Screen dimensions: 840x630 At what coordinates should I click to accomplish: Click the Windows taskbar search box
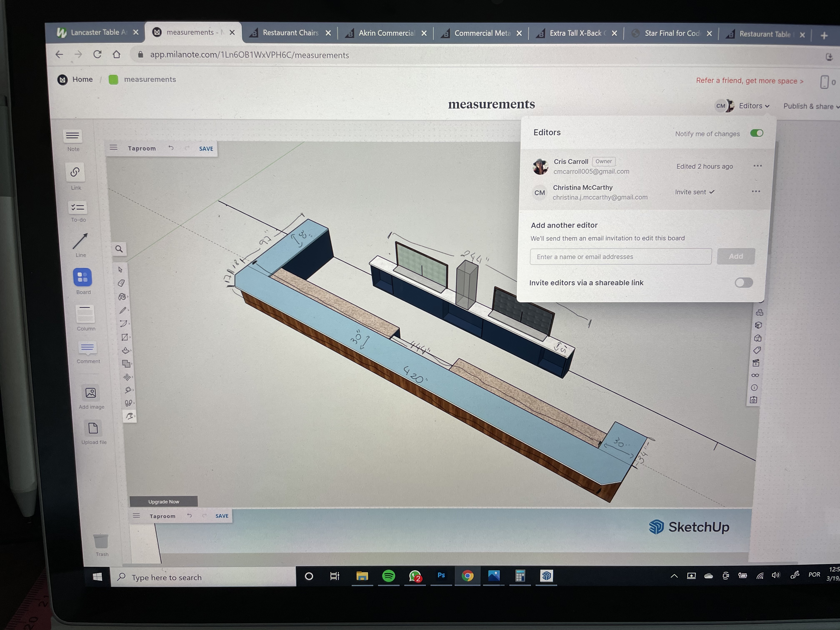click(x=203, y=577)
